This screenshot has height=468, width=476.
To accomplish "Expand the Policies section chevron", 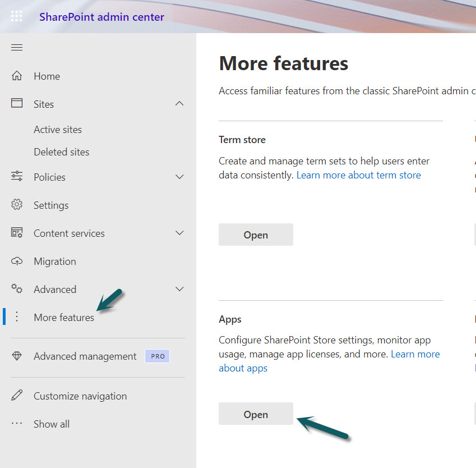I will coord(179,177).
